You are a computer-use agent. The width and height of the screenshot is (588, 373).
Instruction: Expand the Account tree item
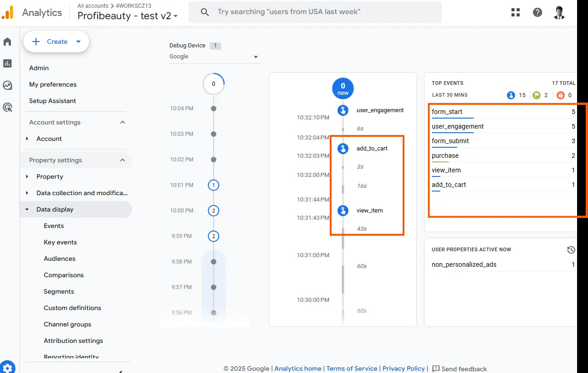point(27,139)
